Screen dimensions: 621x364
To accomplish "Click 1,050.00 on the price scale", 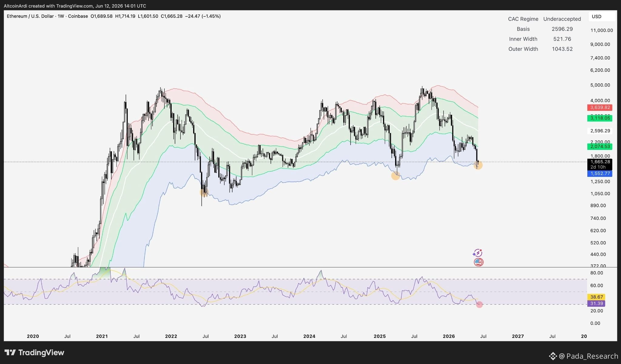I will click(600, 194).
